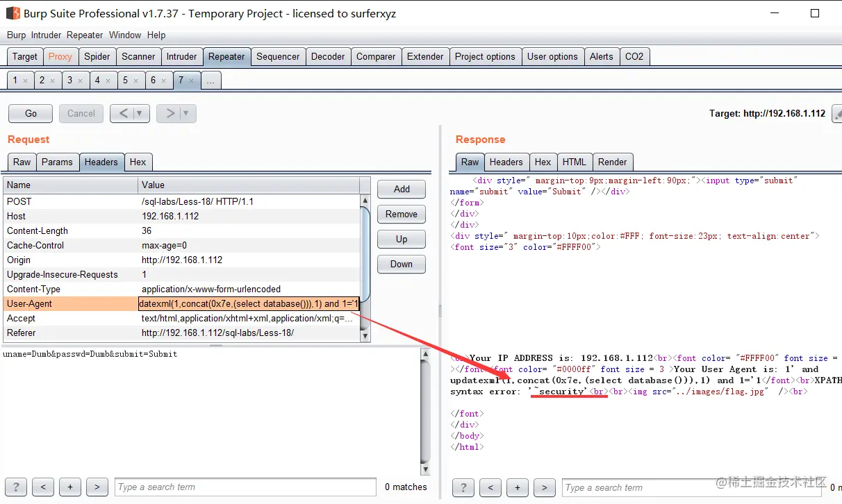Open the User options tab
This screenshot has height=504, width=842.
[x=552, y=57]
